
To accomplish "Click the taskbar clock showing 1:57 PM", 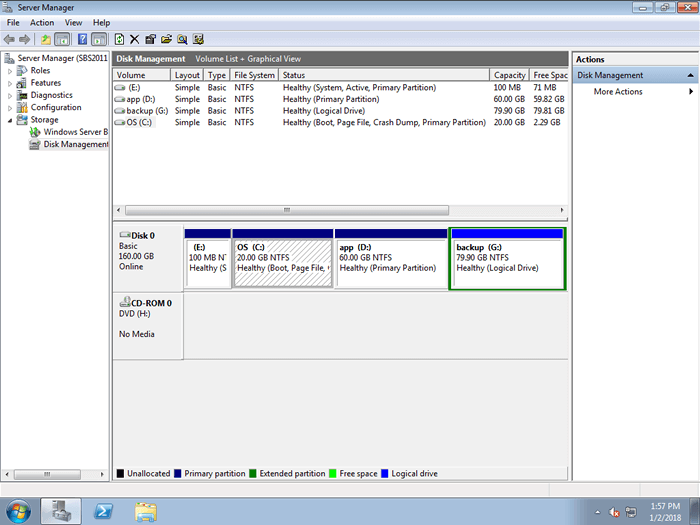I will tap(665, 512).
